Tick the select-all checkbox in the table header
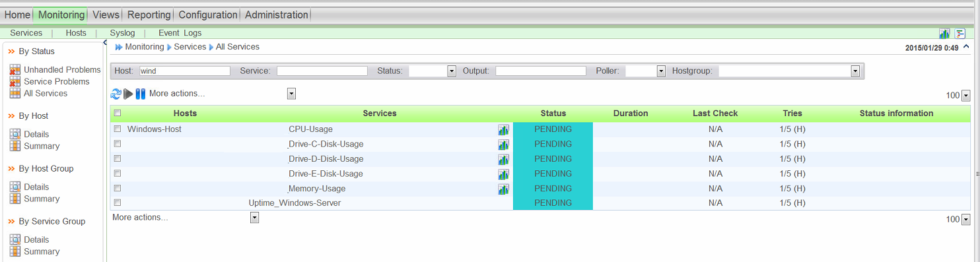The image size is (980, 262). click(x=118, y=114)
